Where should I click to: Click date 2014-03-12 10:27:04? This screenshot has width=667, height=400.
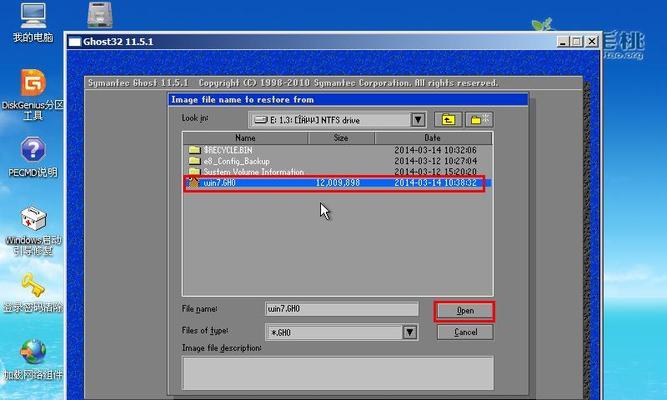click(435, 161)
